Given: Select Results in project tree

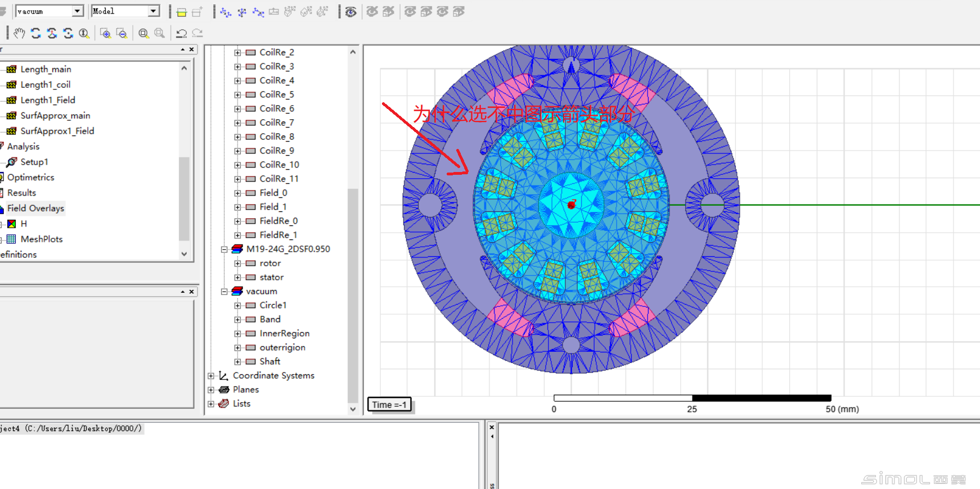Looking at the screenshot, I should coord(21,193).
